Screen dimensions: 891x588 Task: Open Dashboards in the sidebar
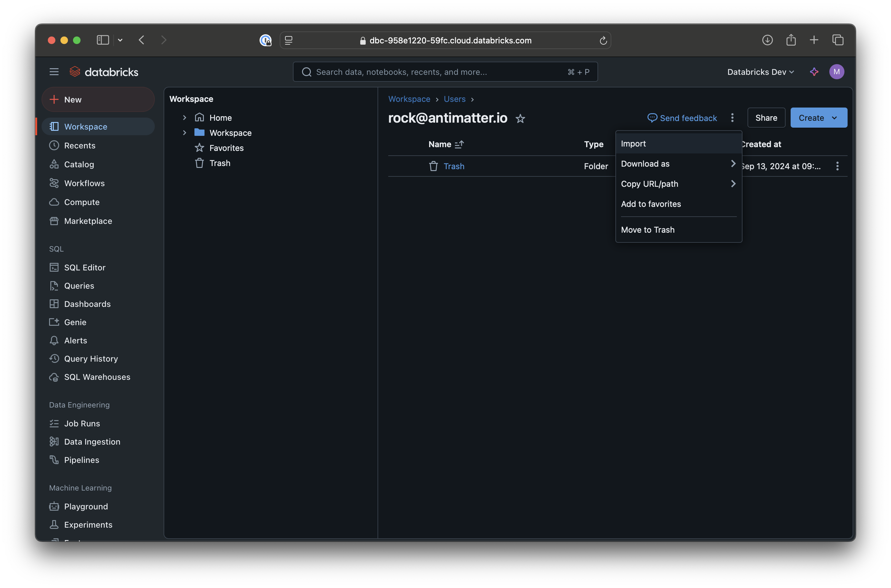pos(98,304)
